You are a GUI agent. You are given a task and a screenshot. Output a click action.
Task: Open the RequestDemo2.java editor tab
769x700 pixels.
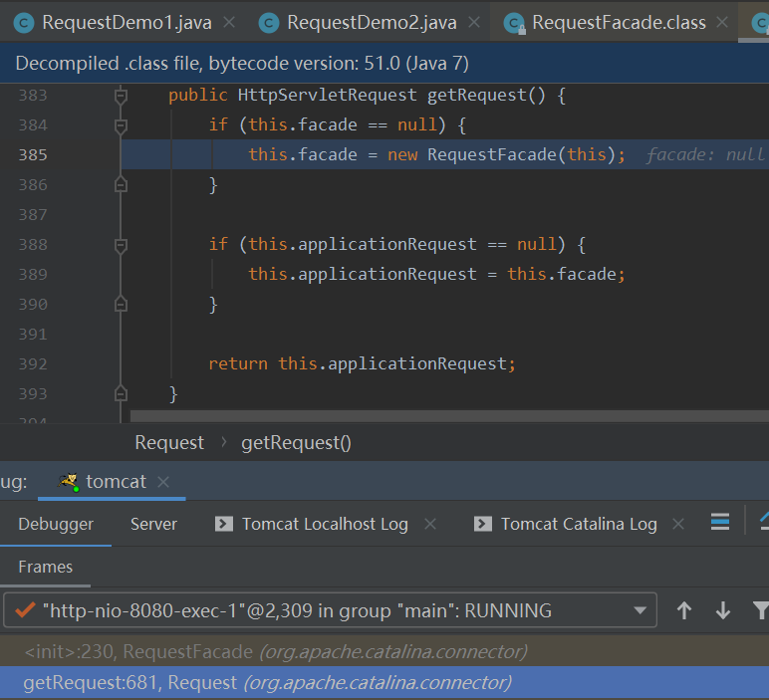tap(371, 22)
